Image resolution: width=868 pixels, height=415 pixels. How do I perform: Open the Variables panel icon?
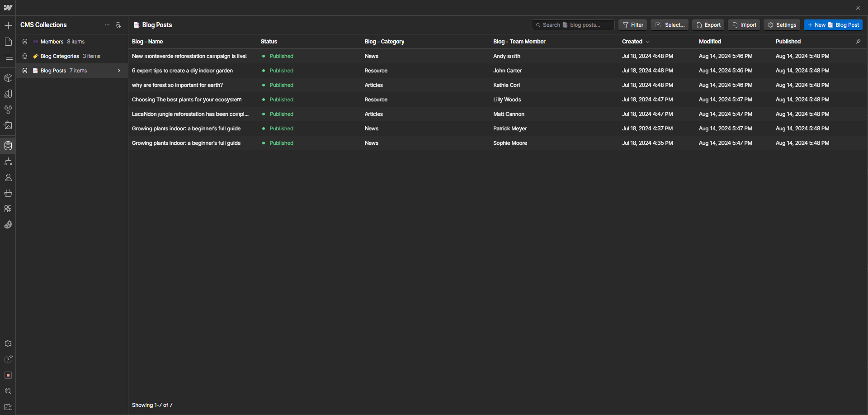(8, 94)
